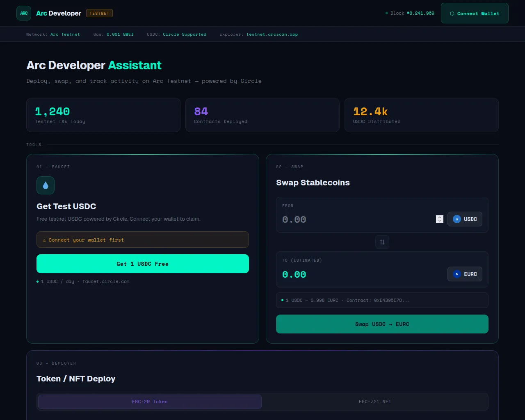The height and width of the screenshot is (420, 525).
Task: Click the 0.001 GWEI gas value
Action: (x=120, y=34)
